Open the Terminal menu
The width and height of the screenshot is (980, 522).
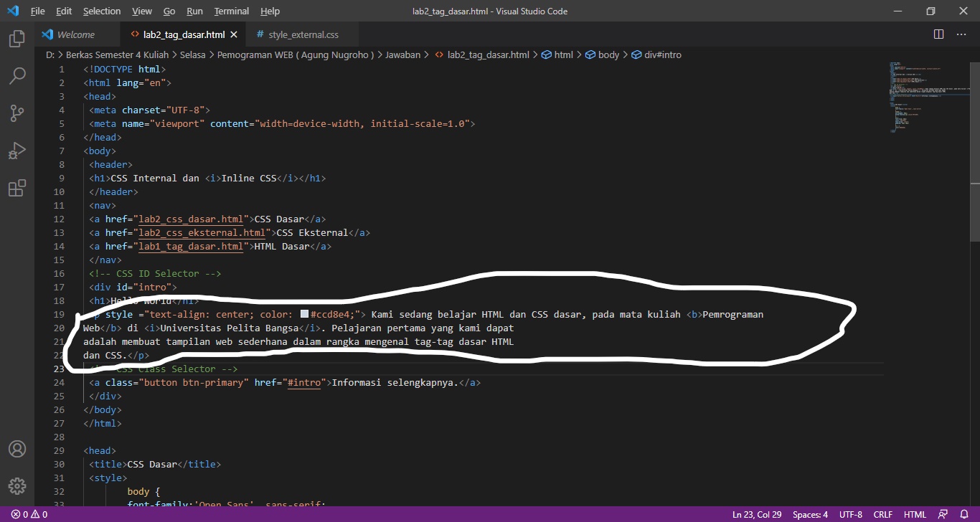pyautogui.click(x=231, y=11)
